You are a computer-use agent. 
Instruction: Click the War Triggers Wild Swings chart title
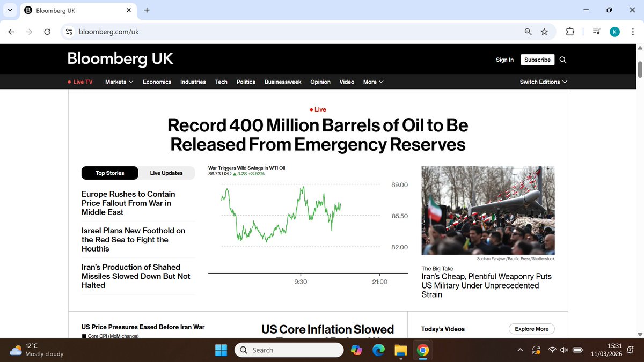tap(246, 168)
